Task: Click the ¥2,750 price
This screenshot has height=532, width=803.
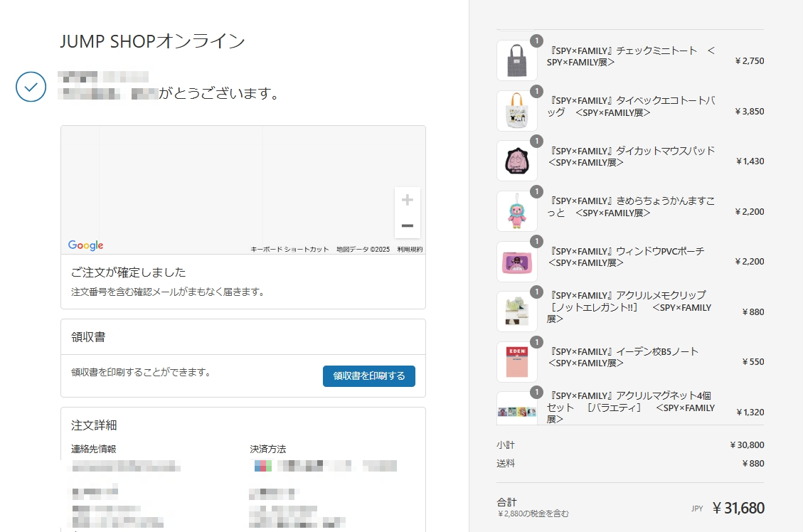Action: pos(749,61)
